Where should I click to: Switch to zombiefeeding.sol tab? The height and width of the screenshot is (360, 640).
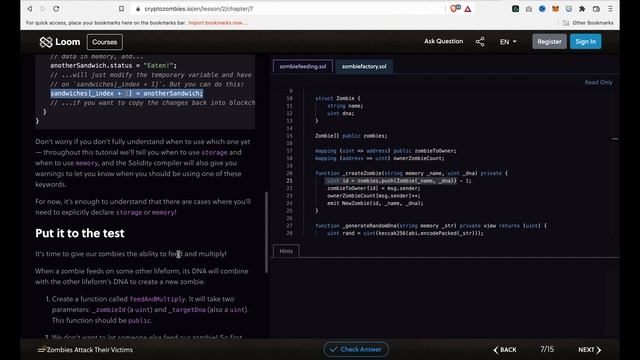(x=303, y=66)
